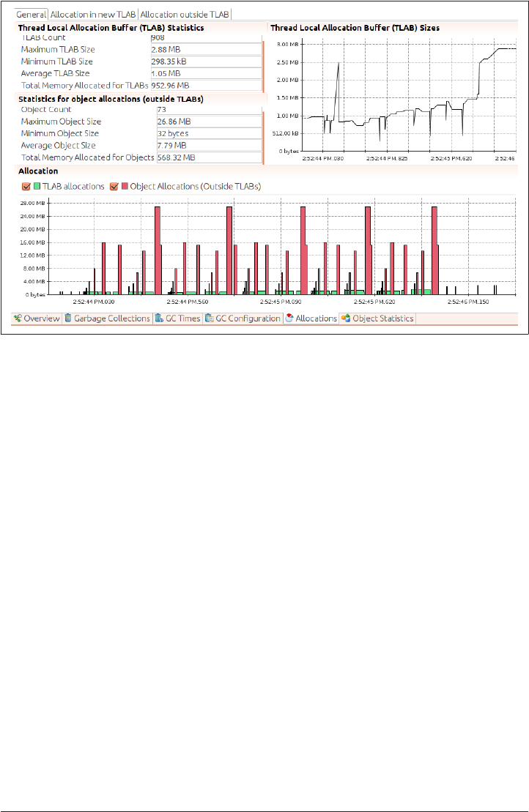Click the green TLAB allocations color swatch
The width and height of the screenshot is (529, 812).
(x=37, y=186)
